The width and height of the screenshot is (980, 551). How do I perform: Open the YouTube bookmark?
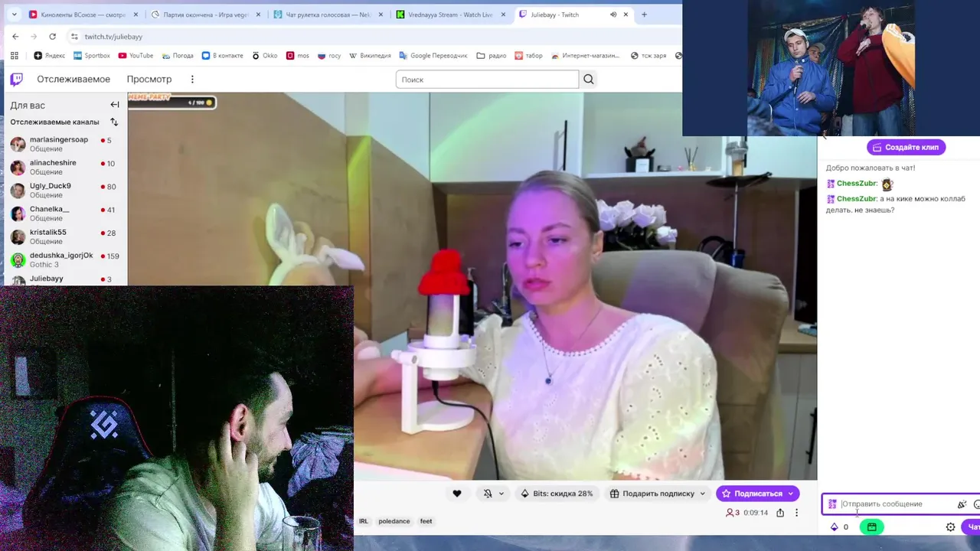coord(136,55)
